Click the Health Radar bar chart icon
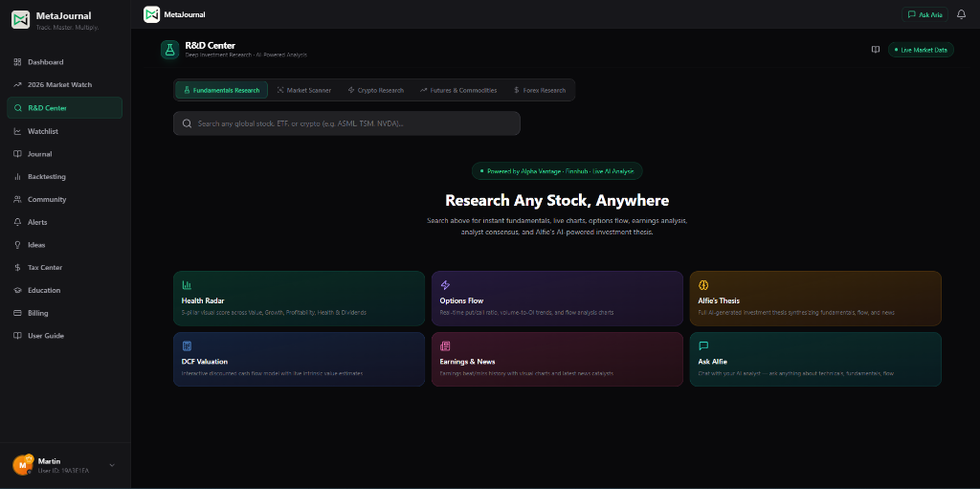The height and width of the screenshot is (489, 980). 187,285
